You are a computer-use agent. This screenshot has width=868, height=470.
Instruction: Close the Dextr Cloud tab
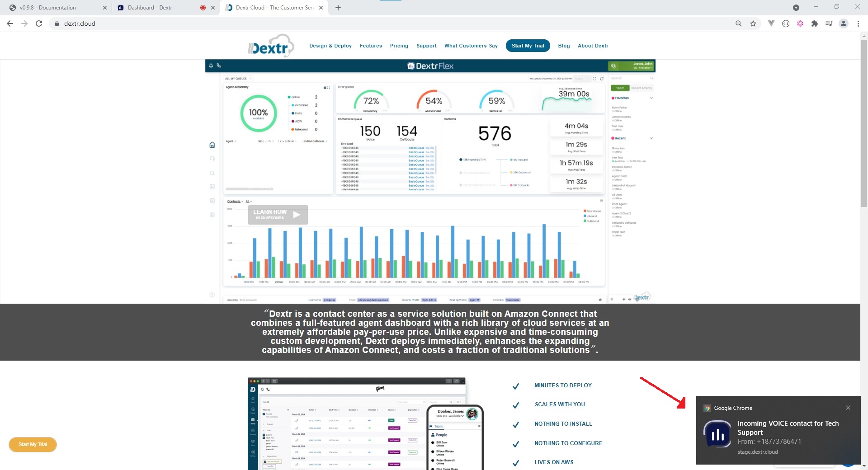(x=321, y=8)
